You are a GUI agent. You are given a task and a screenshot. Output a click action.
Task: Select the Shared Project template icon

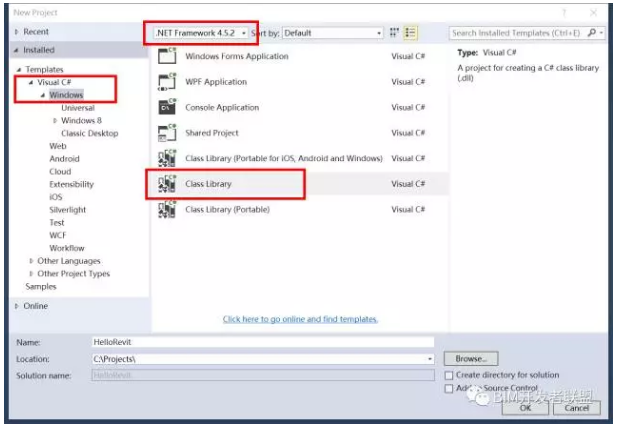[x=167, y=133]
